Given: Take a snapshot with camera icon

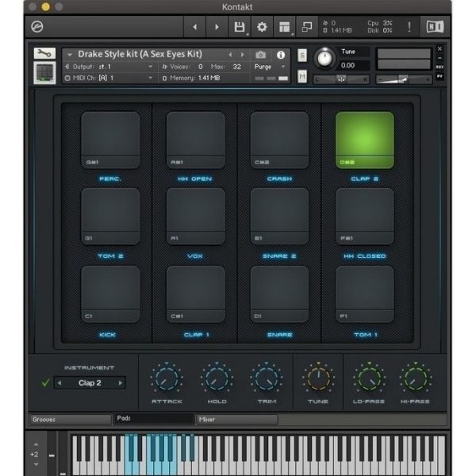Looking at the screenshot, I should click(260, 55).
